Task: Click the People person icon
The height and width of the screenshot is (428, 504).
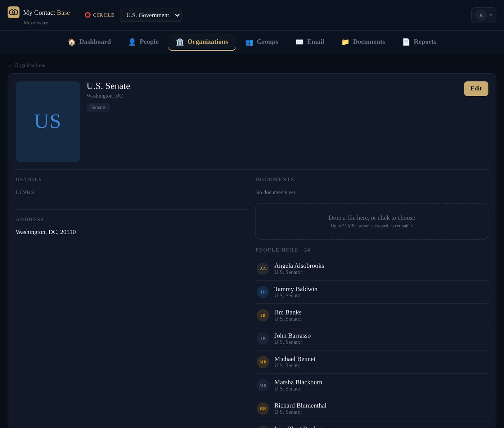Action: coord(132,42)
